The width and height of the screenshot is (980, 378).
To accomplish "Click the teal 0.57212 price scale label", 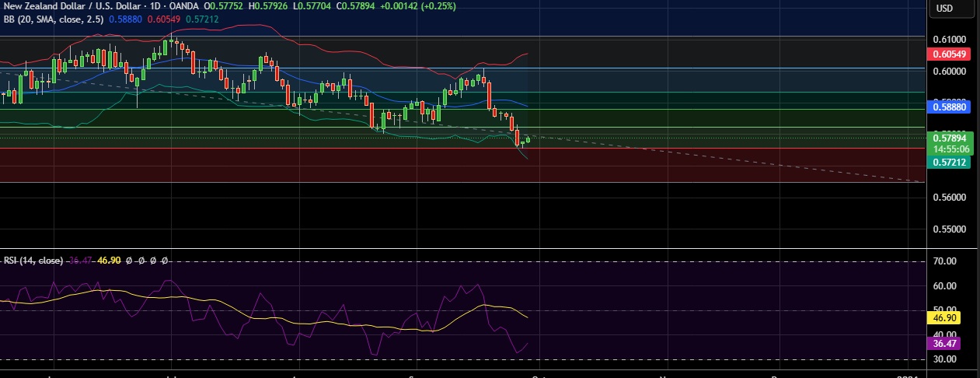I will coord(947,162).
